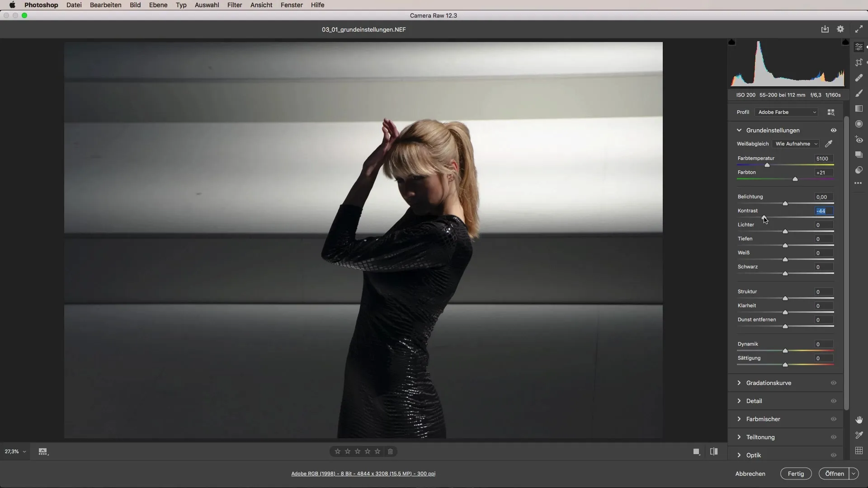
Task: Select the color sampler tool
Action: coord(859,435)
